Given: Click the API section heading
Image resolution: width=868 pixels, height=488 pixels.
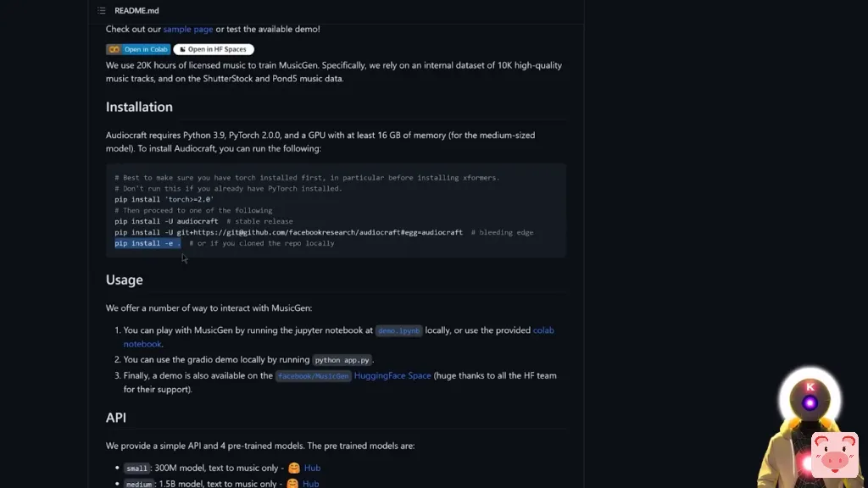Looking at the screenshot, I should pyautogui.click(x=116, y=418).
